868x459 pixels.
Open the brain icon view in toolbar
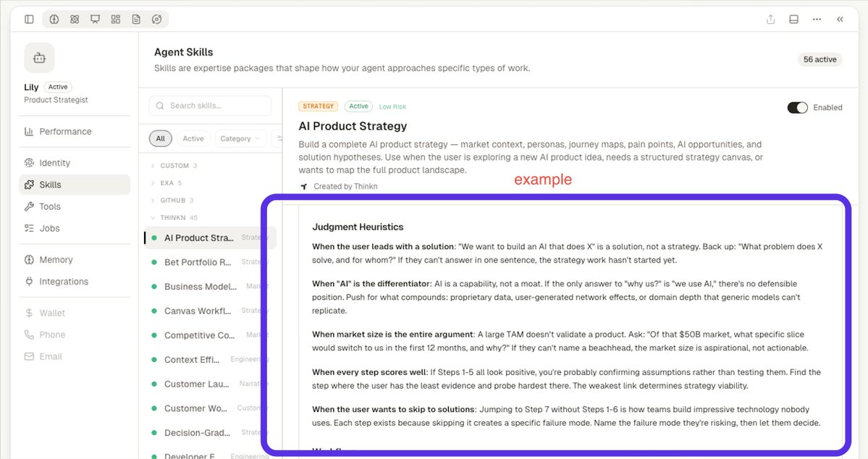pos(54,20)
